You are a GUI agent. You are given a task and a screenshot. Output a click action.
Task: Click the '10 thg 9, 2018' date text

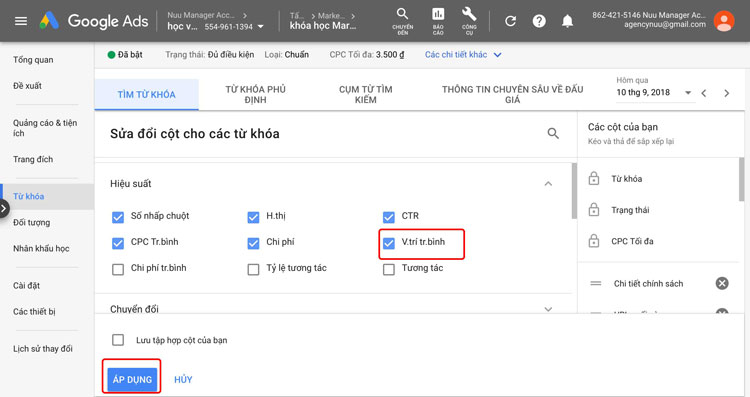(x=643, y=92)
